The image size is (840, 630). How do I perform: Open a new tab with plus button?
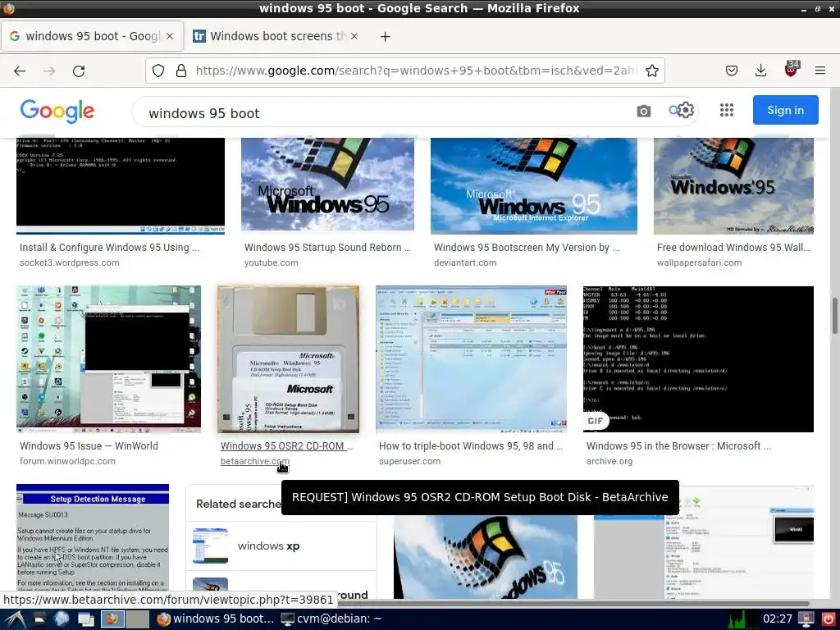click(385, 36)
